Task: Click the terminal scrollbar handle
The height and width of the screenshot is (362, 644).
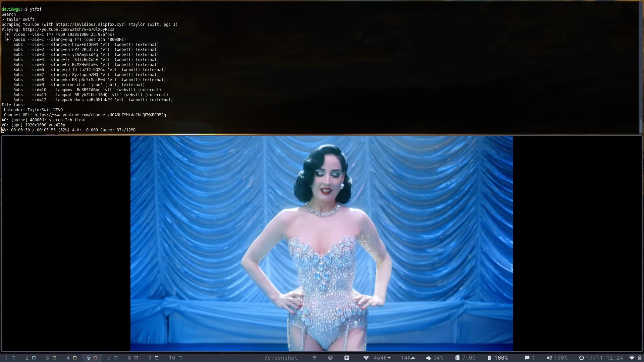Action: point(640,126)
